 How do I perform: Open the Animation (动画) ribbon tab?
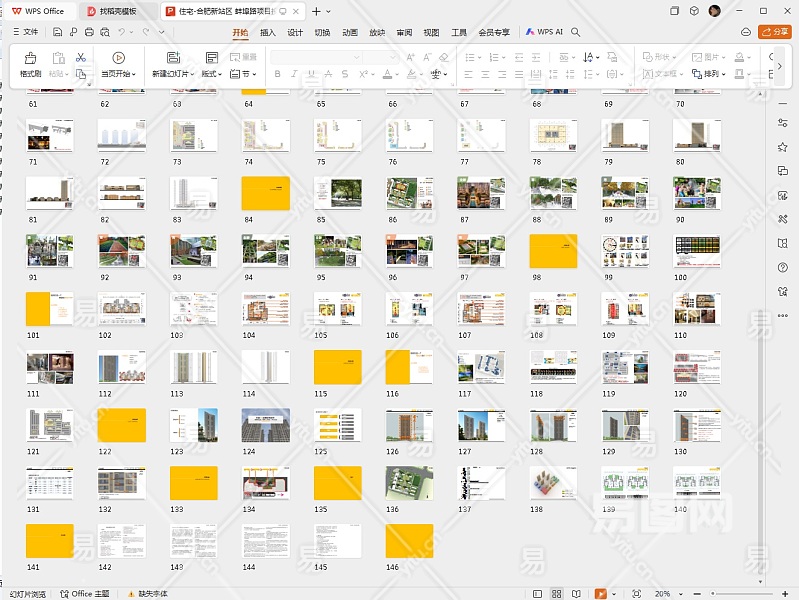click(350, 32)
